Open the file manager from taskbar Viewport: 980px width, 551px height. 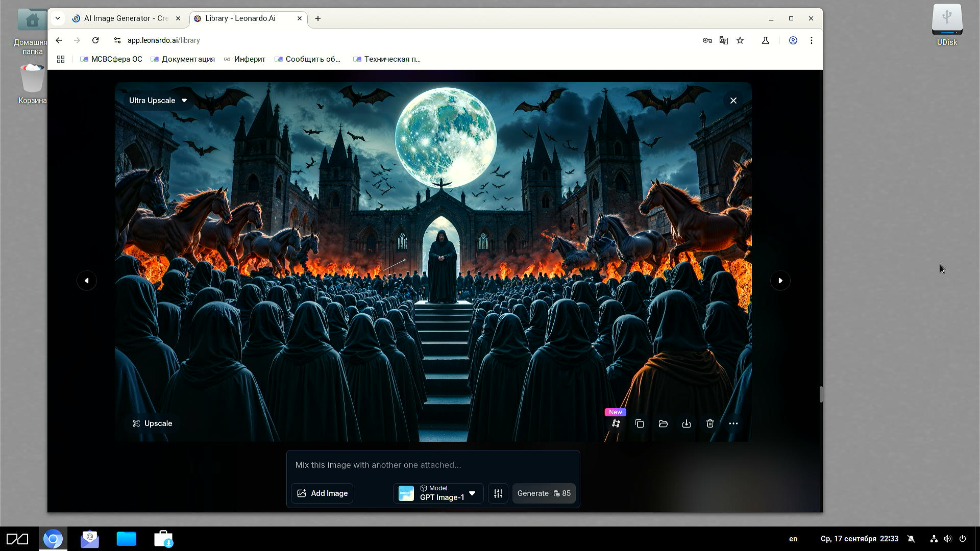126,539
